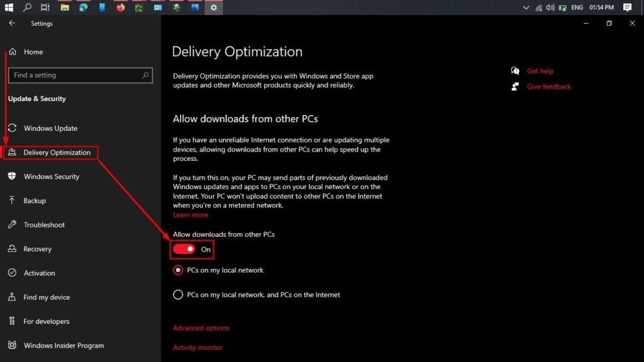
Task: Select Delivery Optimization in the sidebar
Action: (57, 152)
